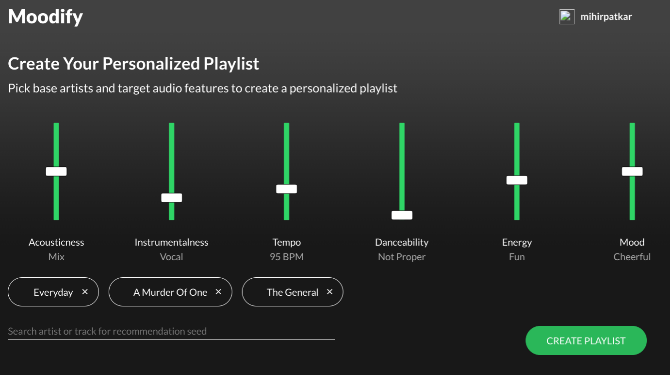Click the Energy slider handle

517,180
